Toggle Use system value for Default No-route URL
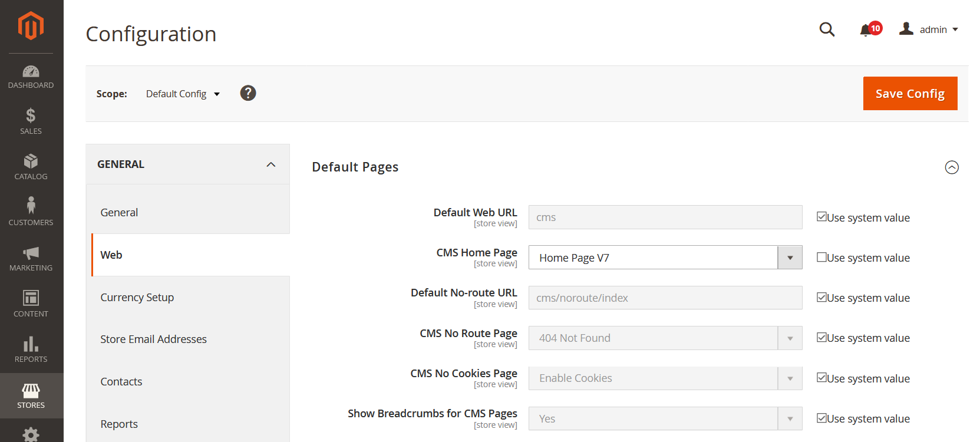The width and height of the screenshot is (980, 442). pos(821,297)
